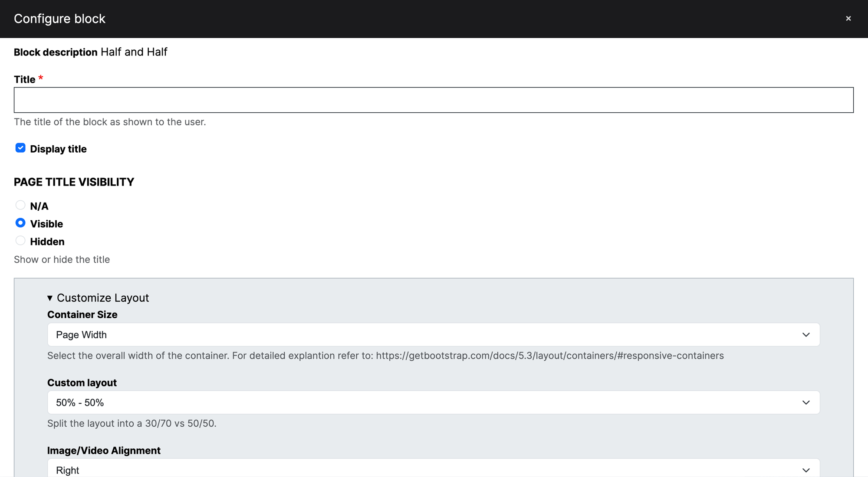868x477 pixels.
Task: Close the Configure block dialog
Action: click(848, 18)
